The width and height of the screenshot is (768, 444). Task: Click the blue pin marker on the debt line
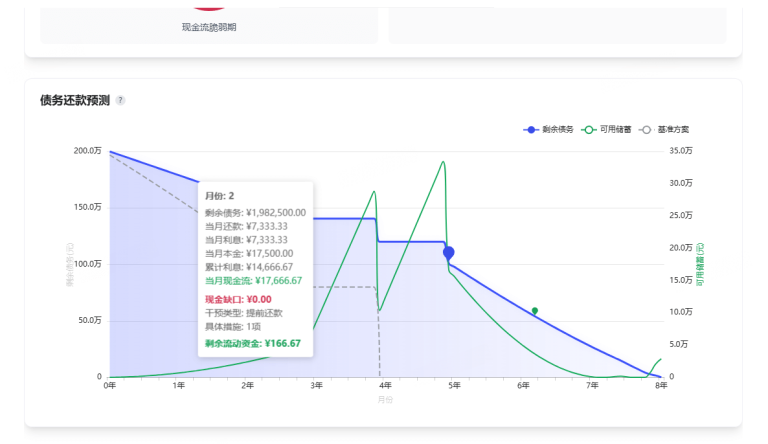click(x=449, y=253)
